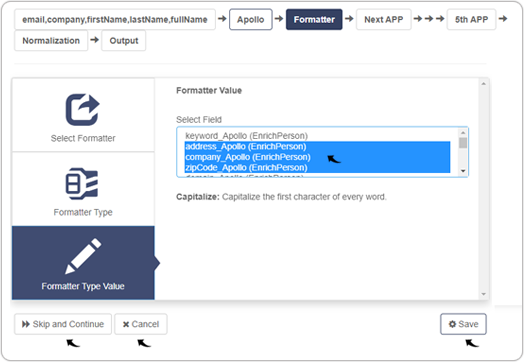
Task: Click field list scroll up arrow
Action: [463, 132]
